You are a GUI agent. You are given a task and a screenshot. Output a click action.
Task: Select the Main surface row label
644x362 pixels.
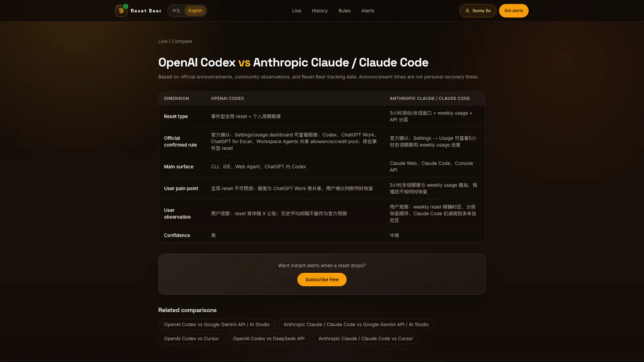pyautogui.click(x=178, y=167)
